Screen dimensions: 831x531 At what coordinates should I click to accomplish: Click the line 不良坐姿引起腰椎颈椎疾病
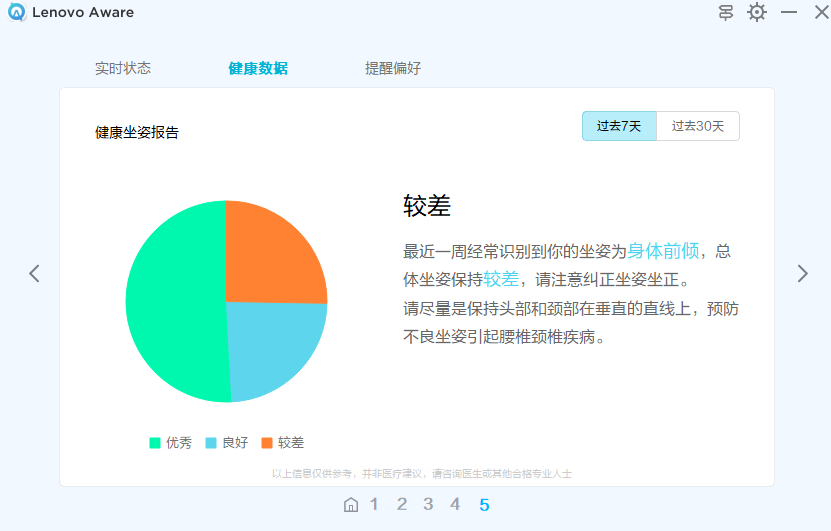(504, 337)
